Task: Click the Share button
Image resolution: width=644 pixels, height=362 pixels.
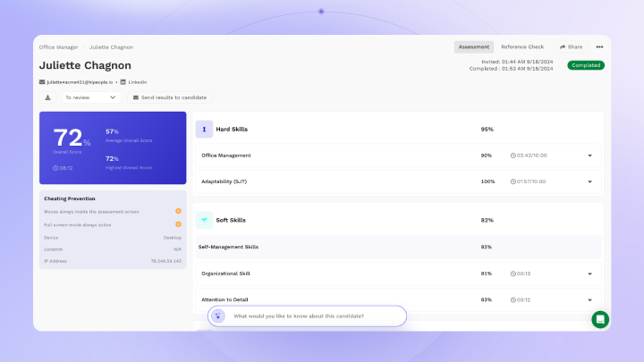Action: click(x=571, y=46)
